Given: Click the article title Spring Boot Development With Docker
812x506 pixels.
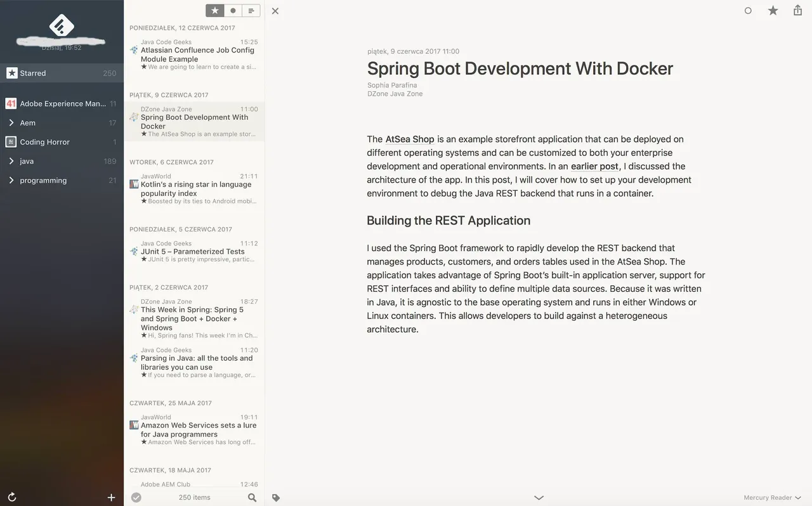Looking at the screenshot, I should 520,68.
